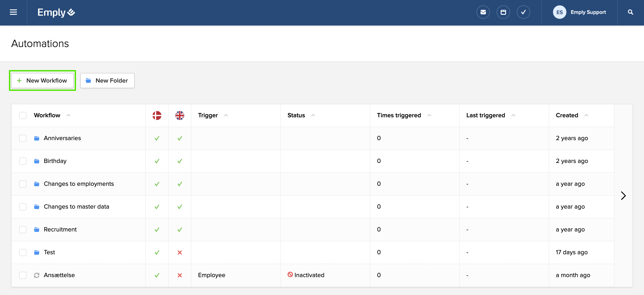
Task: Click the ES user avatar
Action: (559, 12)
